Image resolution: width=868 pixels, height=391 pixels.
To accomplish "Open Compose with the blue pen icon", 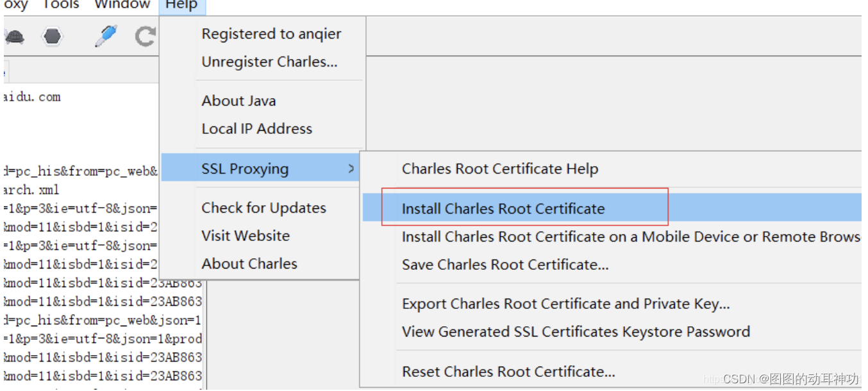I will click(106, 36).
